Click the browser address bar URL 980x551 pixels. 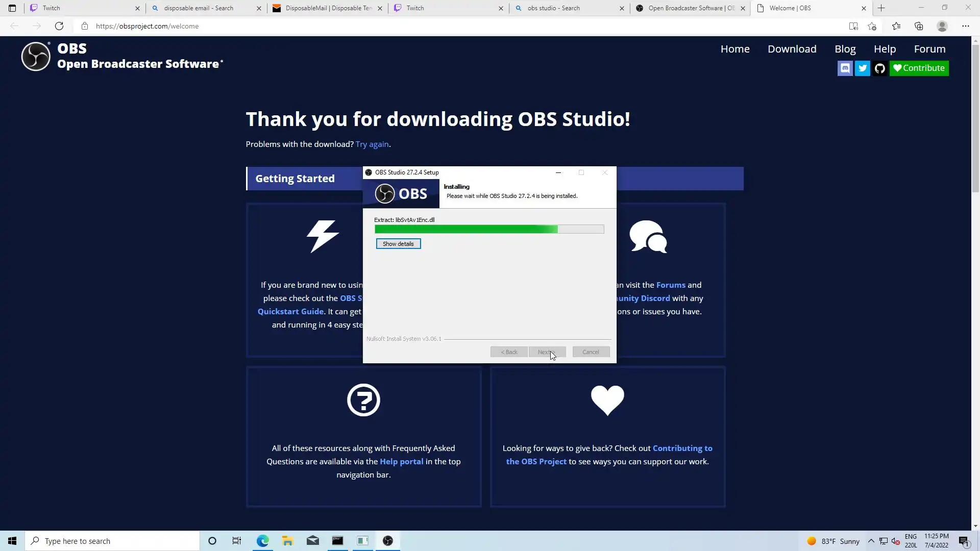(x=147, y=26)
